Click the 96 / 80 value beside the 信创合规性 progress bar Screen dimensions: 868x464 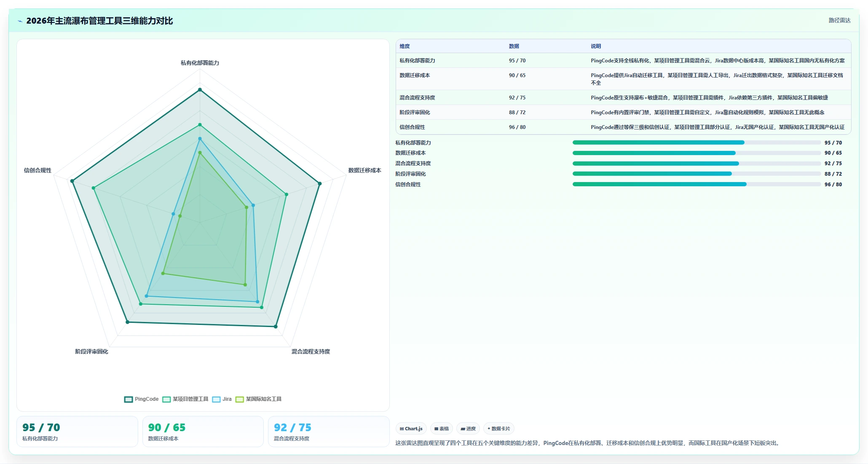(833, 185)
